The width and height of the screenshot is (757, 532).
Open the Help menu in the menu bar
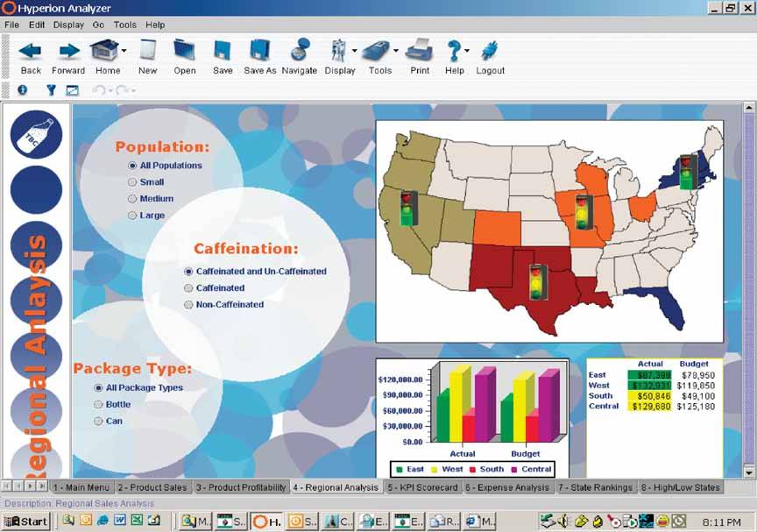coord(155,25)
